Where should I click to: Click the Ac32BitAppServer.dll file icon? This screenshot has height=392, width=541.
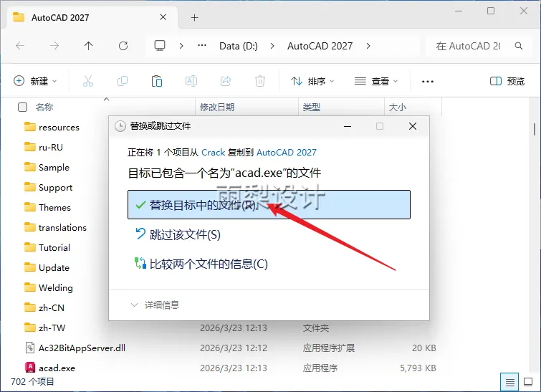30,348
